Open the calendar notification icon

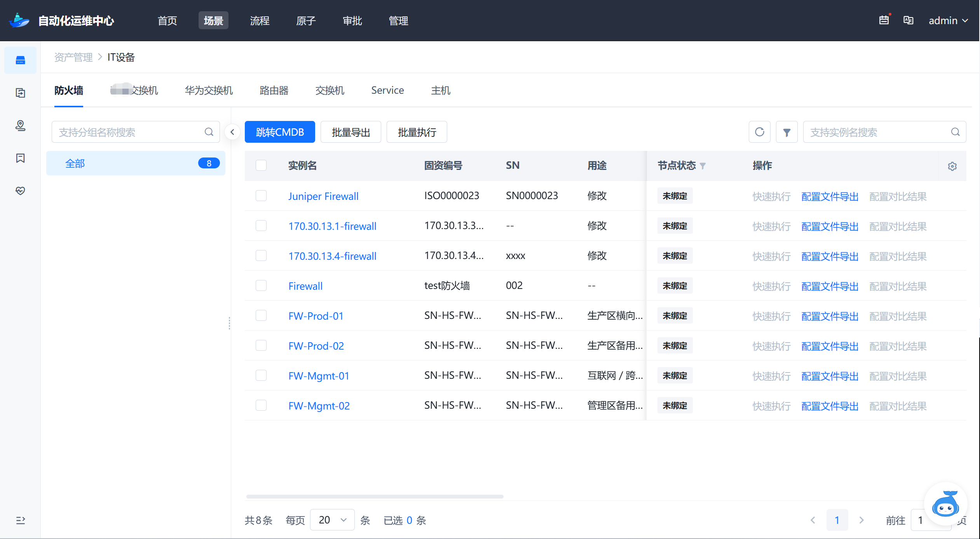coord(884,20)
